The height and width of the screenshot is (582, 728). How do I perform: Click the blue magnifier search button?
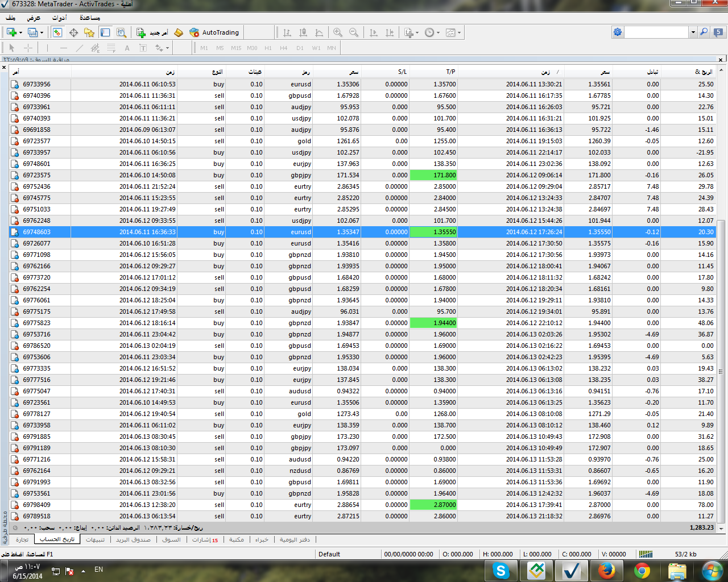point(704,32)
